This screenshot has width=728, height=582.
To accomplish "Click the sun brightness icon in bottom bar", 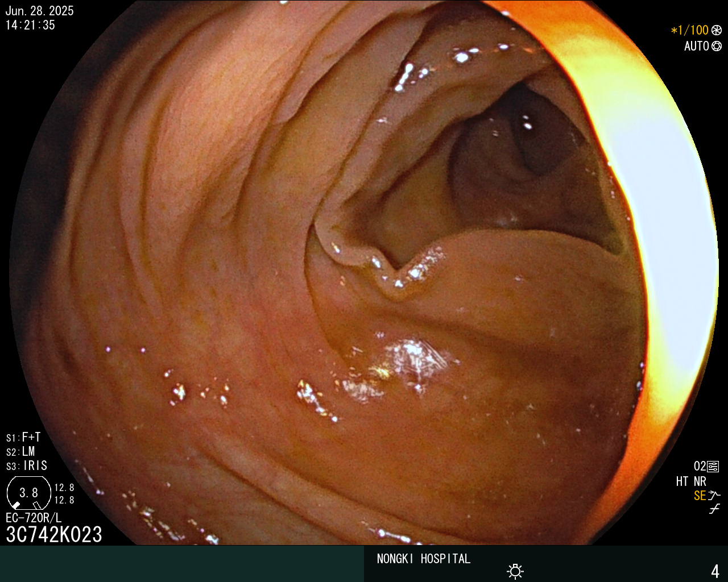I will pos(515,571).
